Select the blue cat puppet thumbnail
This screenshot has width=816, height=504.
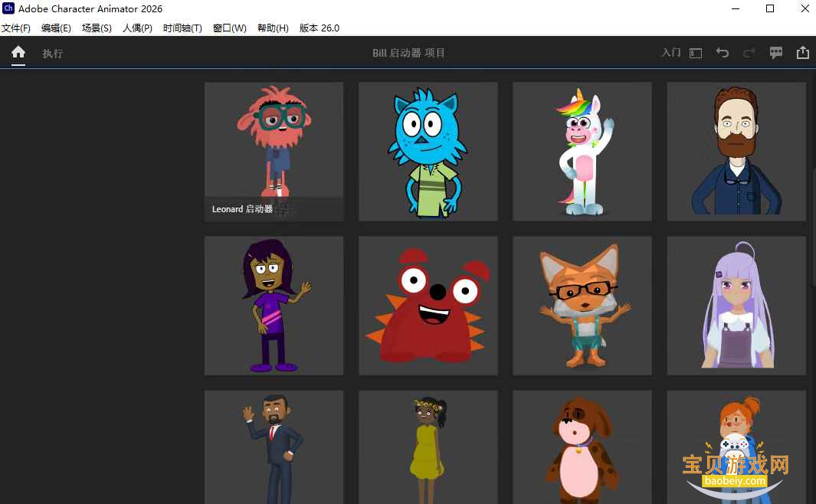(428, 152)
